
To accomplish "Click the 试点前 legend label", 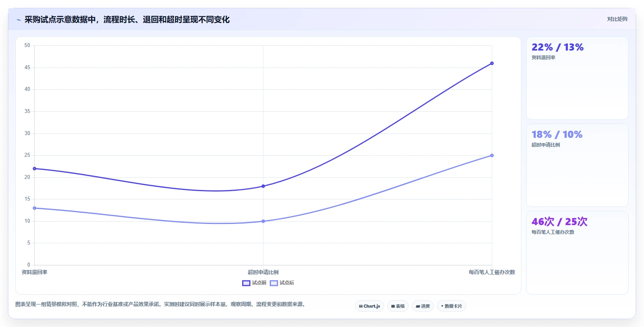I will point(259,283).
